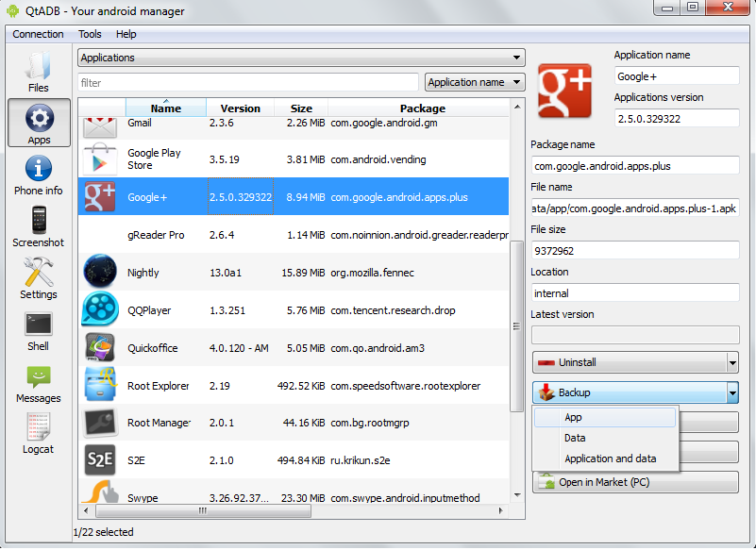This screenshot has width=756, height=550.
Task: Open the Connection menu
Action: pos(38,34)
